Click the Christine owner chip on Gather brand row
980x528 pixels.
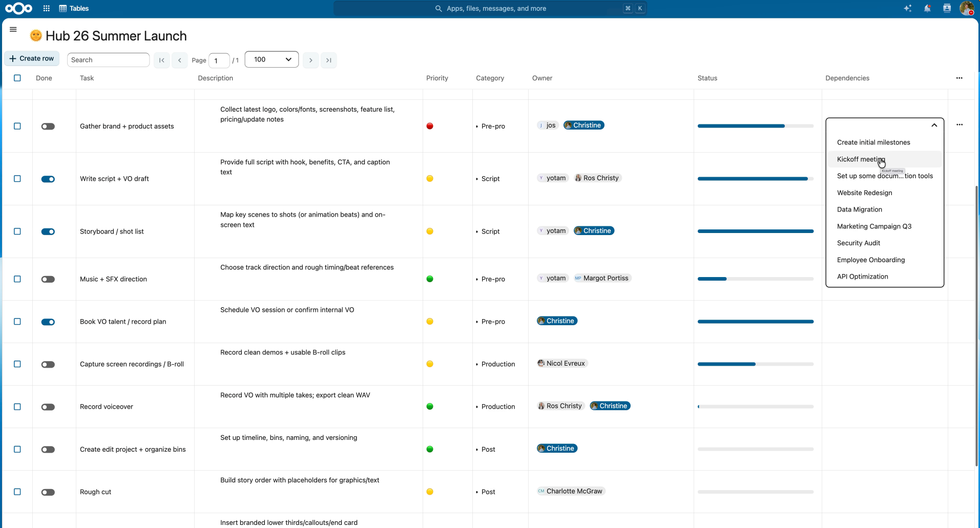[584, 125]
